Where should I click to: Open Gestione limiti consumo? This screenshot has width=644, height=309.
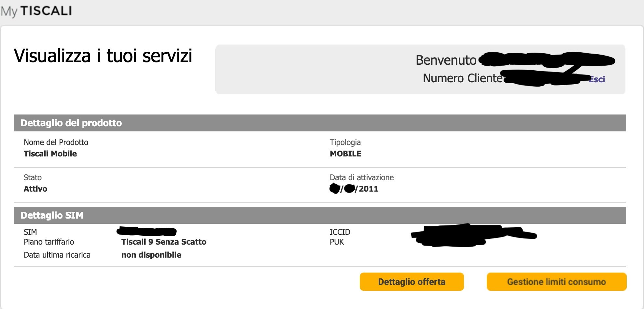[x=556, y=282]
